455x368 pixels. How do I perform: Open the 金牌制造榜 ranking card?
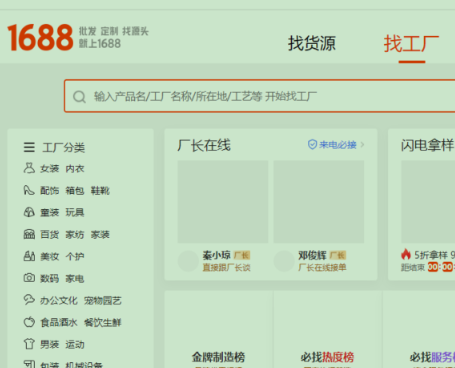tap(219, 329)
